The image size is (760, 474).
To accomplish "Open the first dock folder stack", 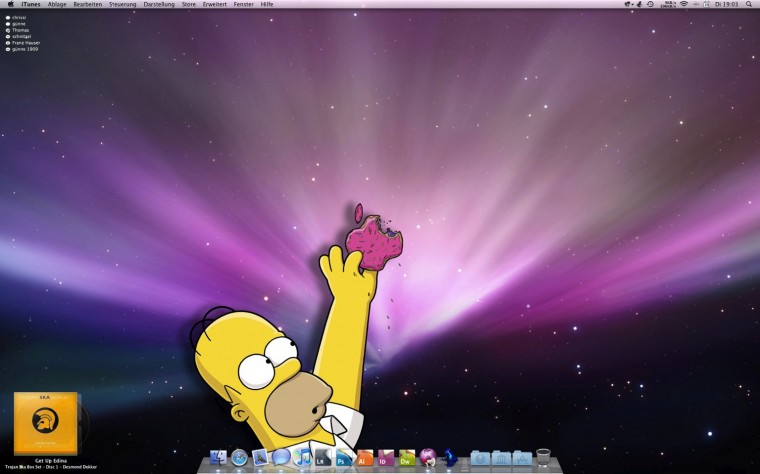I will (480, 458).
